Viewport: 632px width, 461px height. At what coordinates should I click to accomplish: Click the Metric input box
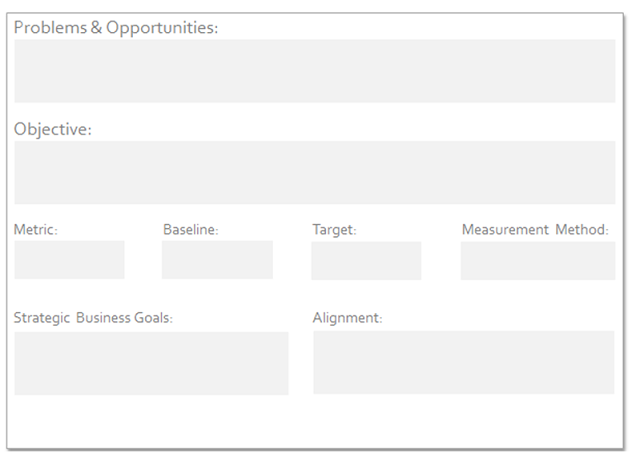click(x=69, y=260)
